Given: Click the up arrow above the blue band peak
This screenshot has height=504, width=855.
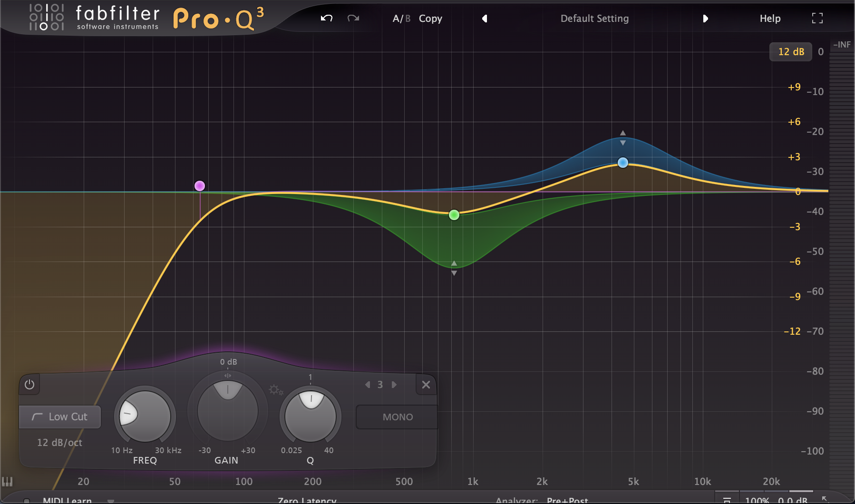Looking at the screenshot, I should click(623, 133).
